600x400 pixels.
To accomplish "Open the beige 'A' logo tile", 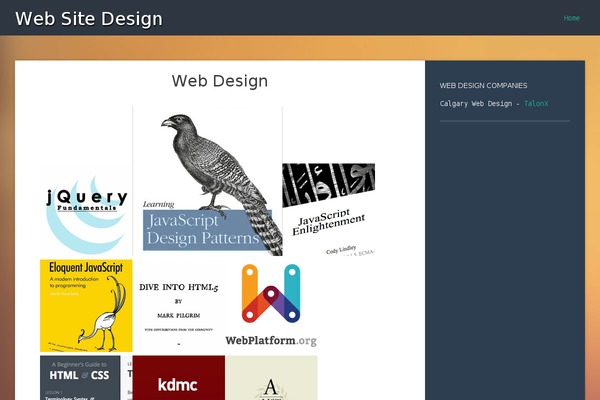I will pos(271,378).
